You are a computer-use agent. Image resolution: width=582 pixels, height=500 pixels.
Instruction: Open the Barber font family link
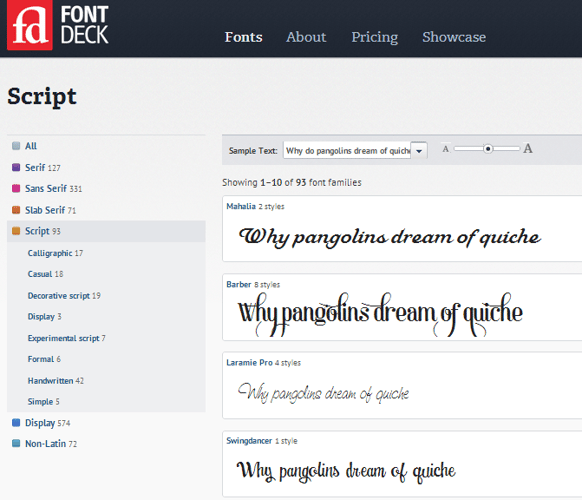pos(239,284)
